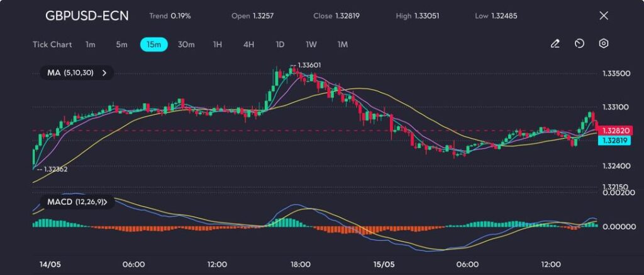Switch to Tick Chart view
Screen dimensions: 644x275
point(52,45)
